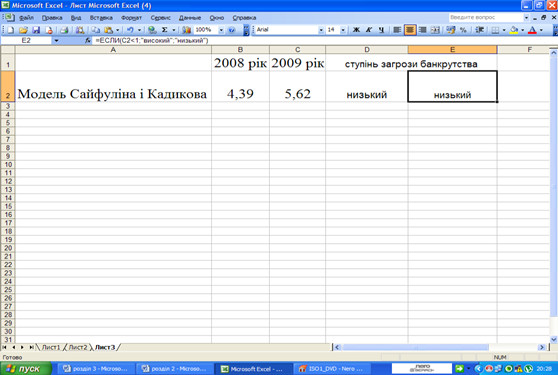
Task: Expand the Arial font name dropdown
Action: pyautogui.click(x=321, y=30)
